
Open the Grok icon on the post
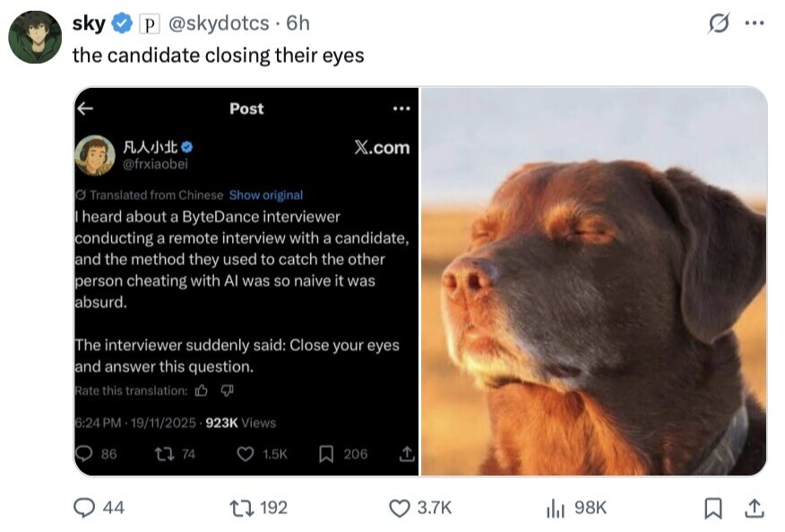(x=719, y=24)
